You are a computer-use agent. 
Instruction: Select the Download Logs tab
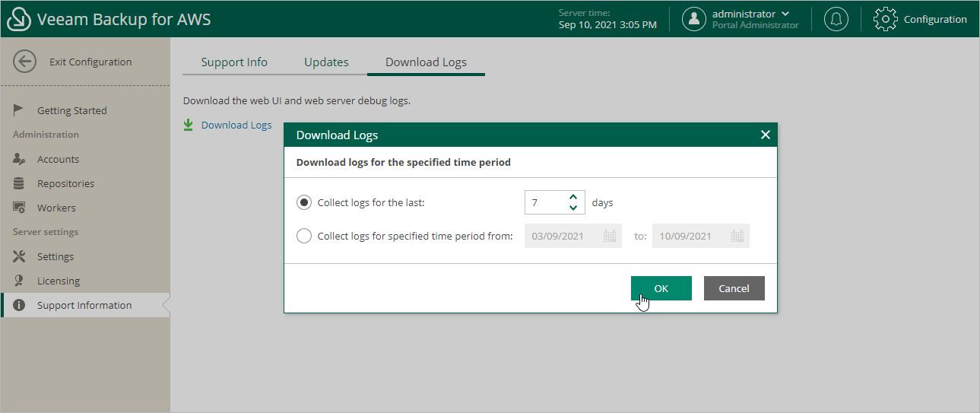pyautogui.click(x=426, y=62)
